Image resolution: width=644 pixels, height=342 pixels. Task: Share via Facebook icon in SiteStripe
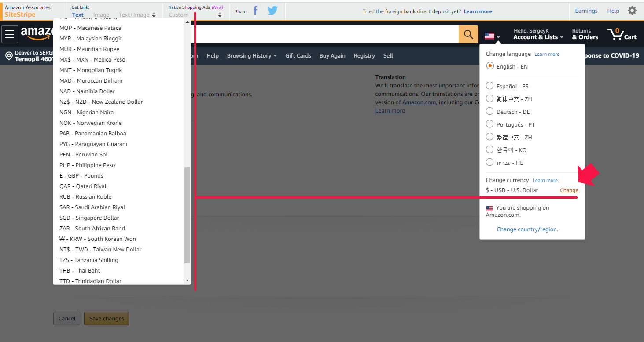point(255,11)
